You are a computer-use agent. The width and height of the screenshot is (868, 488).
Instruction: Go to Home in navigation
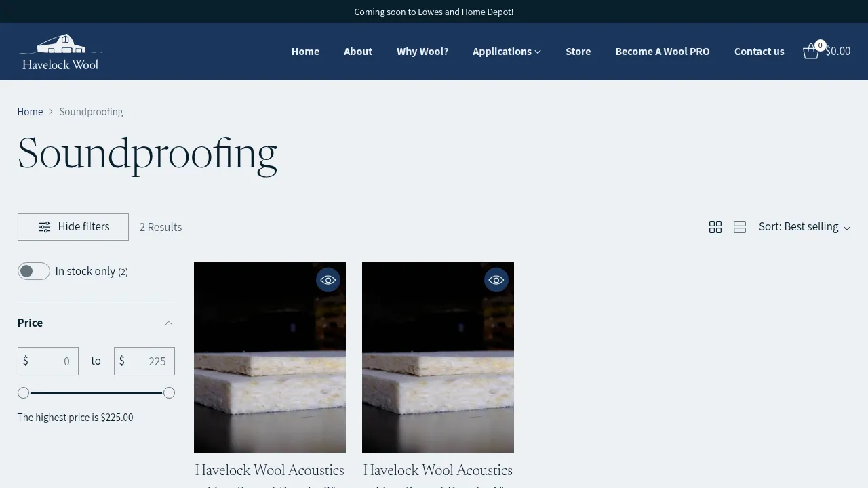pos(305,52)
